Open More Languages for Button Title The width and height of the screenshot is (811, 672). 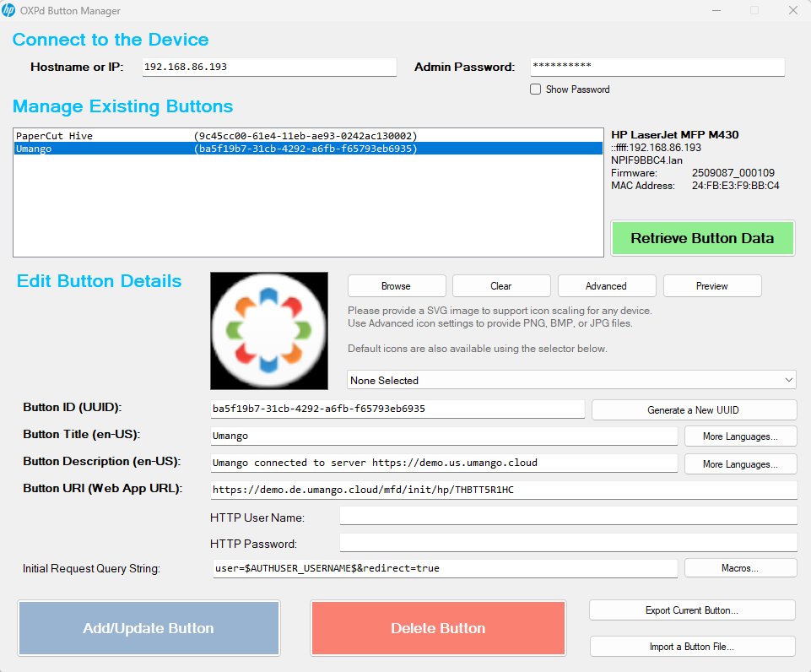click(x=740, y=436)
